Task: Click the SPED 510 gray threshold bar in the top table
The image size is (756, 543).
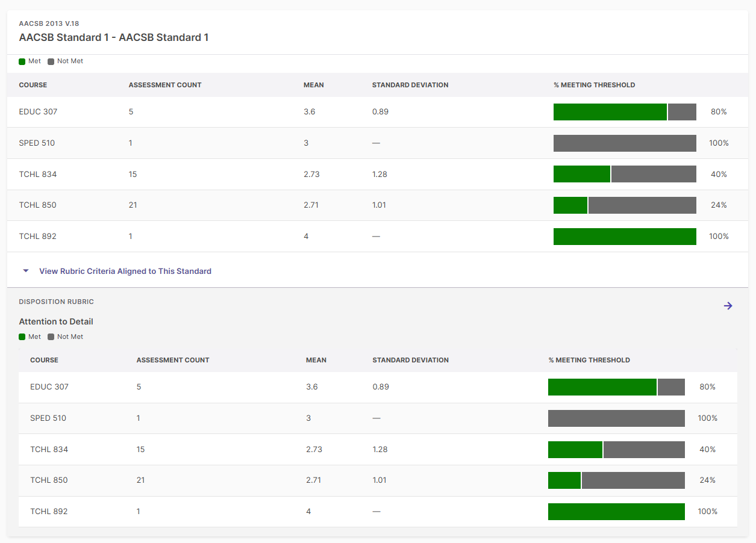Action: pos(625,143)
